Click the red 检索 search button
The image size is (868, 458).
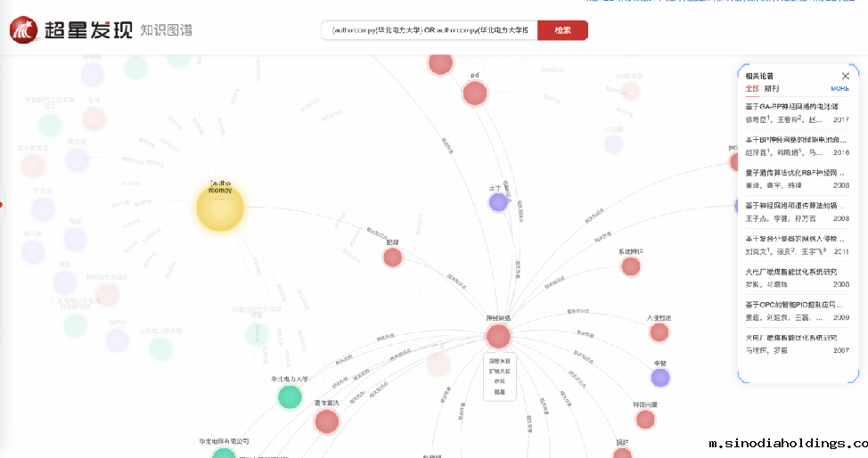pyautogui.click(x=562, y=30)
